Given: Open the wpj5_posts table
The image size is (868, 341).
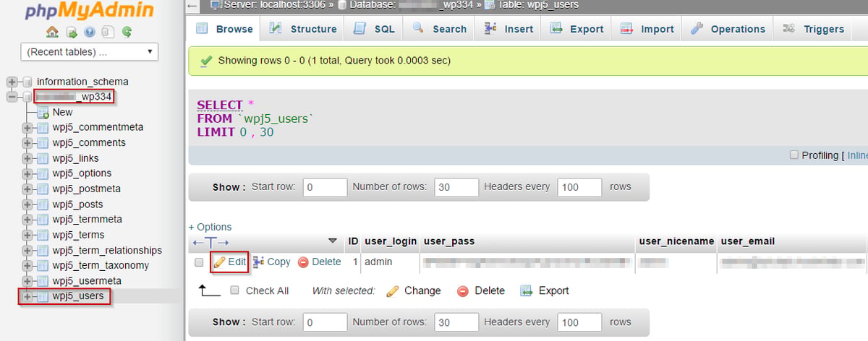Looking at the screenshot, I should coord(78,204).
